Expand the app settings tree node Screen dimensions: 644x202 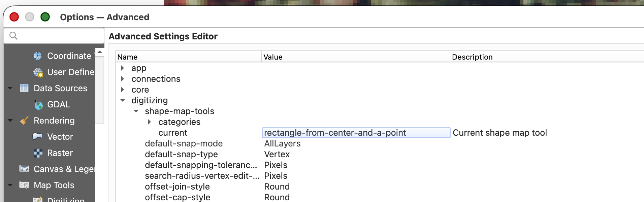coord(123,68)
